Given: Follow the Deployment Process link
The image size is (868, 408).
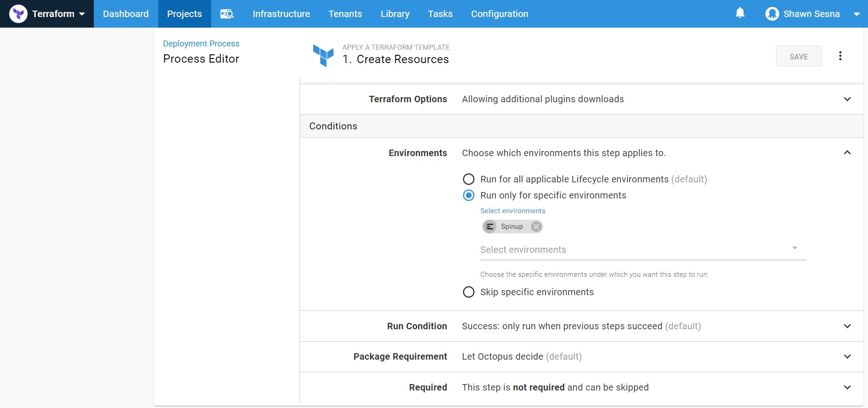Looking at the screenshot, I should [x=201, y=44].
